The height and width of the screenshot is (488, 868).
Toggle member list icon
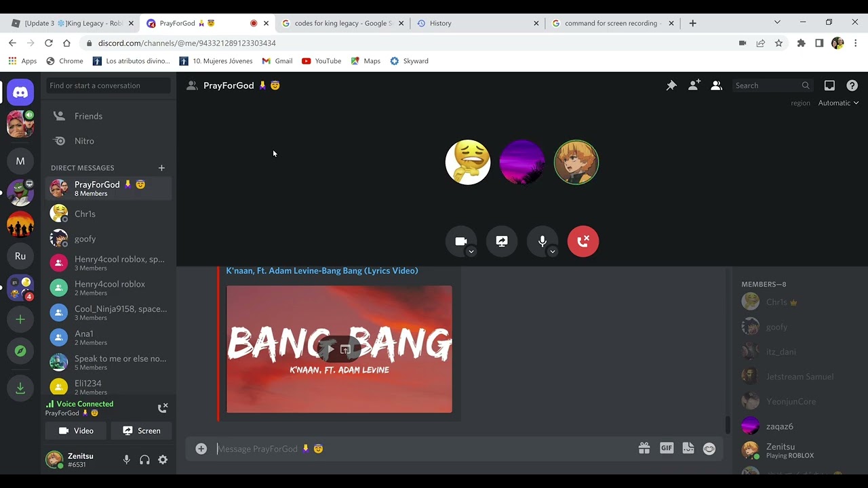click(x=716, y=85)
